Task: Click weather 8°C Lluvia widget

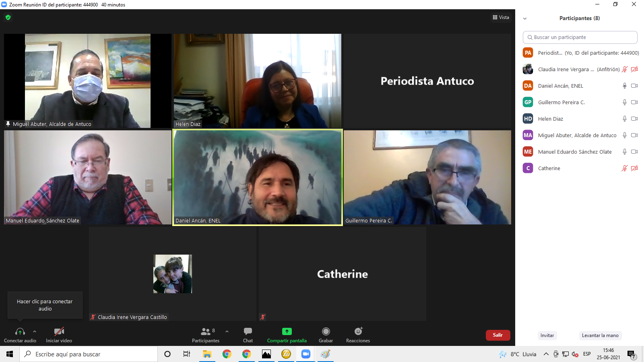Action: [518, 354]
